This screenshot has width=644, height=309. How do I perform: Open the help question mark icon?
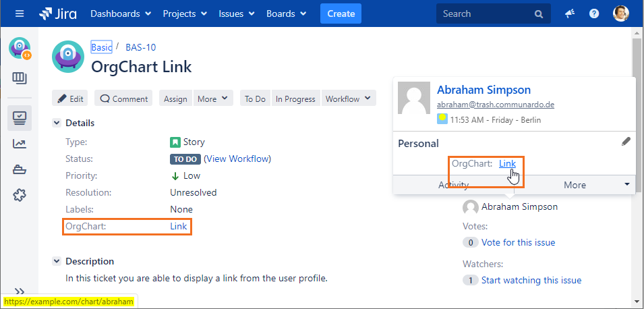coord(594,13)
